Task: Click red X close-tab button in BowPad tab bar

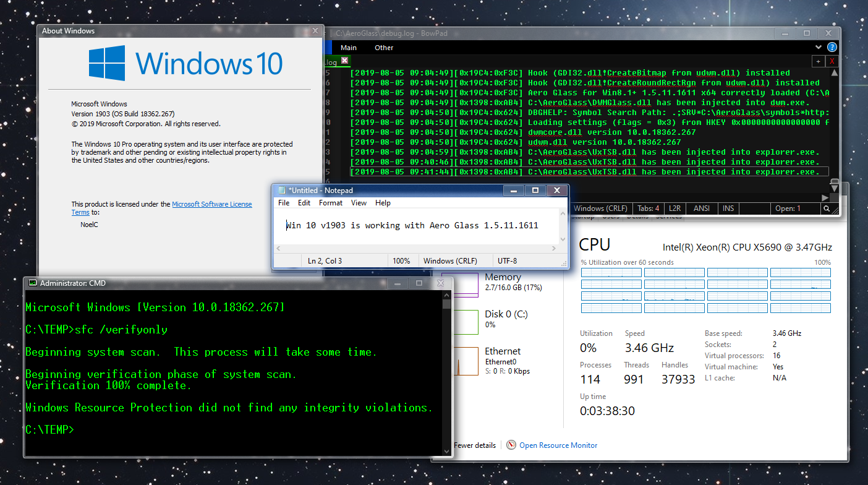Action: (832, 61)
